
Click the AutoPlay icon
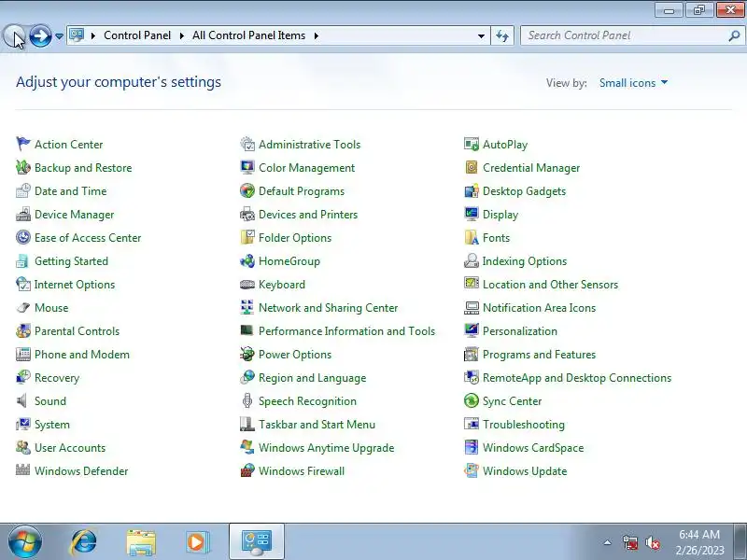(472, 144)
